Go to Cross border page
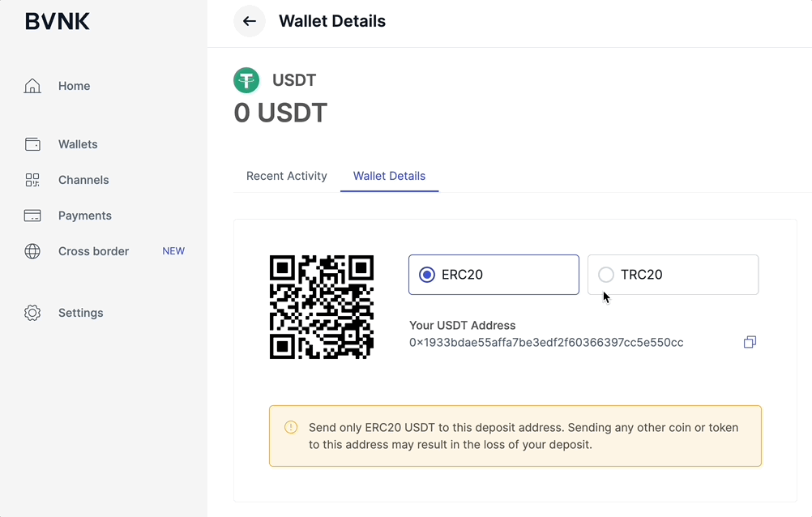This screenshot has height=517, width=812. point(93,251)
